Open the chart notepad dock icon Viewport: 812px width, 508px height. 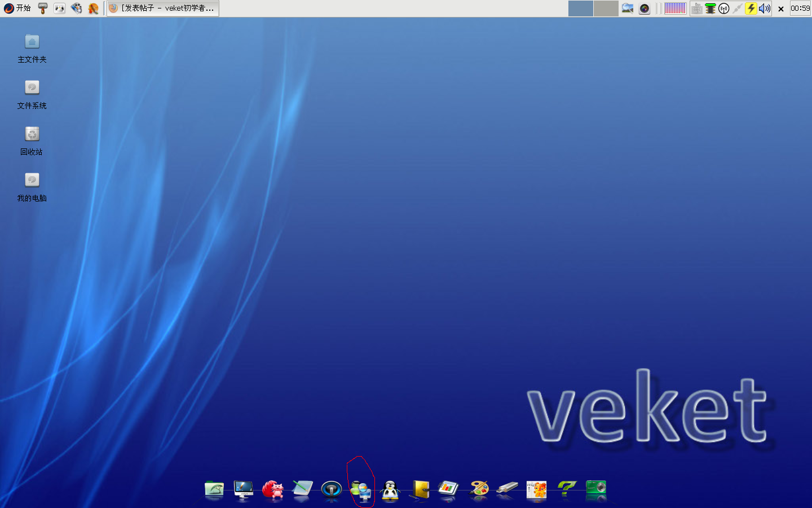pos(449,489)
